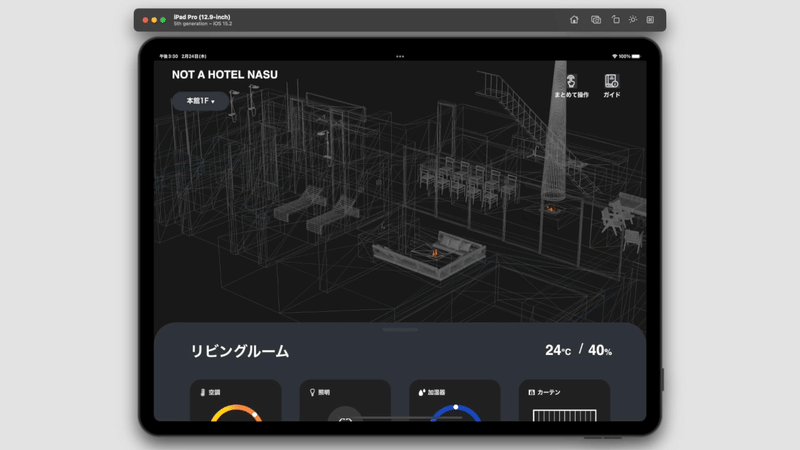800x450 pixels.
Task: Click the bottom panel grab handle
Action: tap(400, 330)
